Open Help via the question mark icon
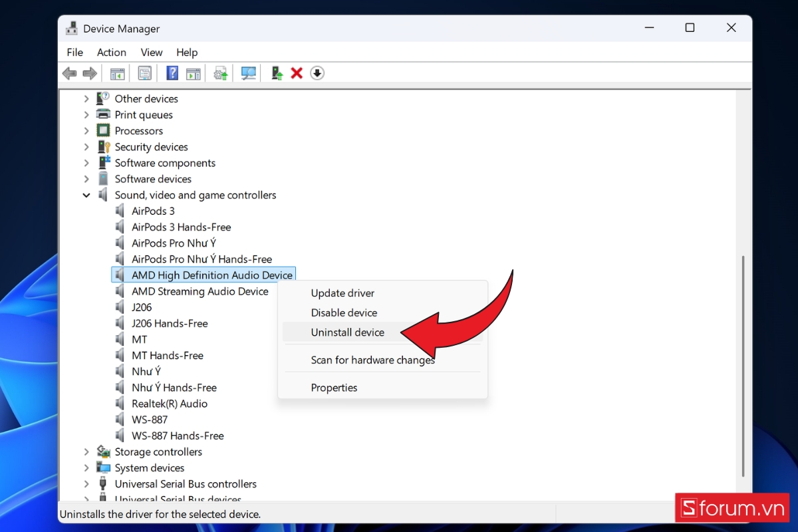This screenshot has height=532, width=798. click(x=172, y=73)
